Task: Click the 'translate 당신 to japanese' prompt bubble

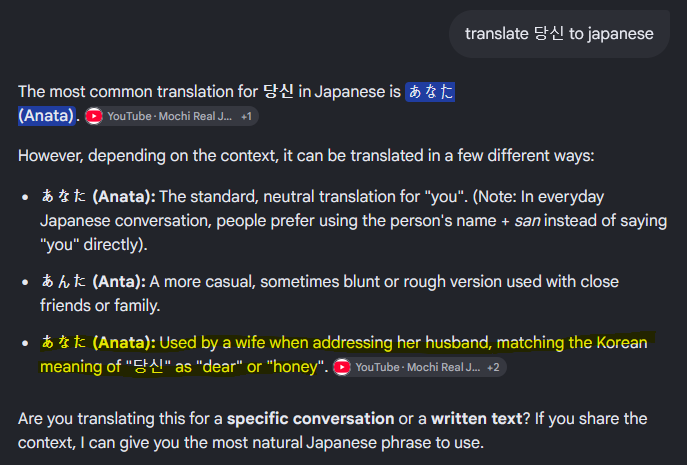Action: click(559, 34)
